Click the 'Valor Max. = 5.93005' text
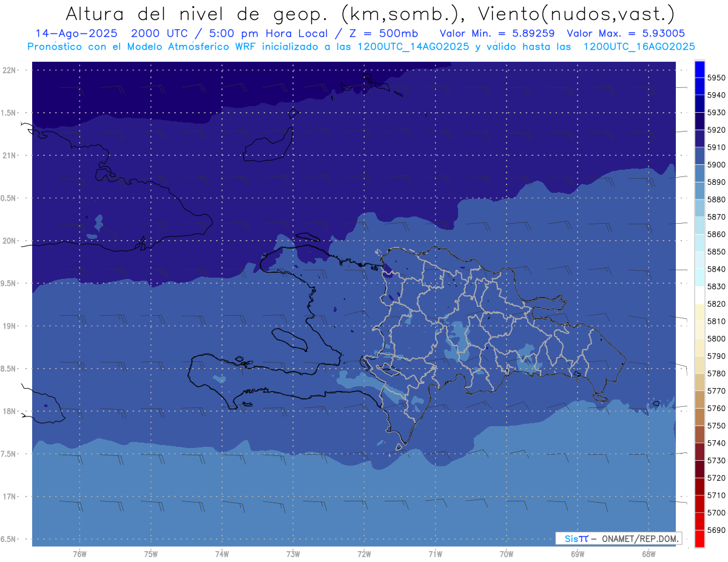Image resolution: width=728 pixels, height=562 pixels. pos(625,33)
